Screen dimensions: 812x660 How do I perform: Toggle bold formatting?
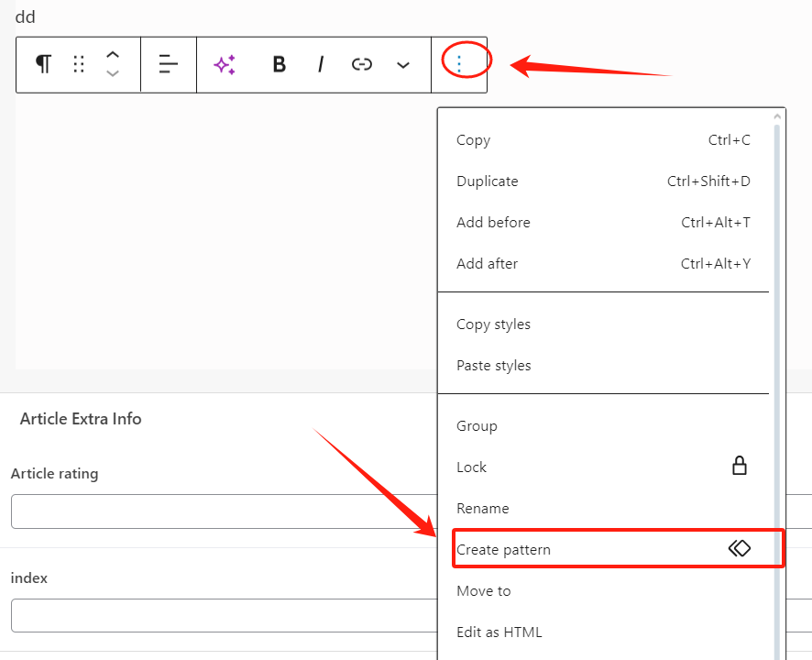pos(280,64)
